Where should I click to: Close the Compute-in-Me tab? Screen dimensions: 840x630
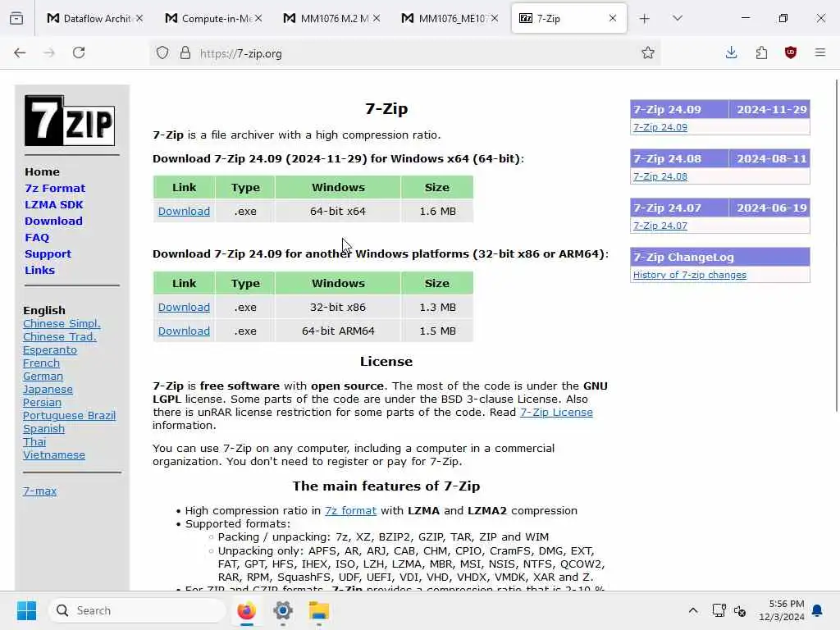tap(258, 18)
